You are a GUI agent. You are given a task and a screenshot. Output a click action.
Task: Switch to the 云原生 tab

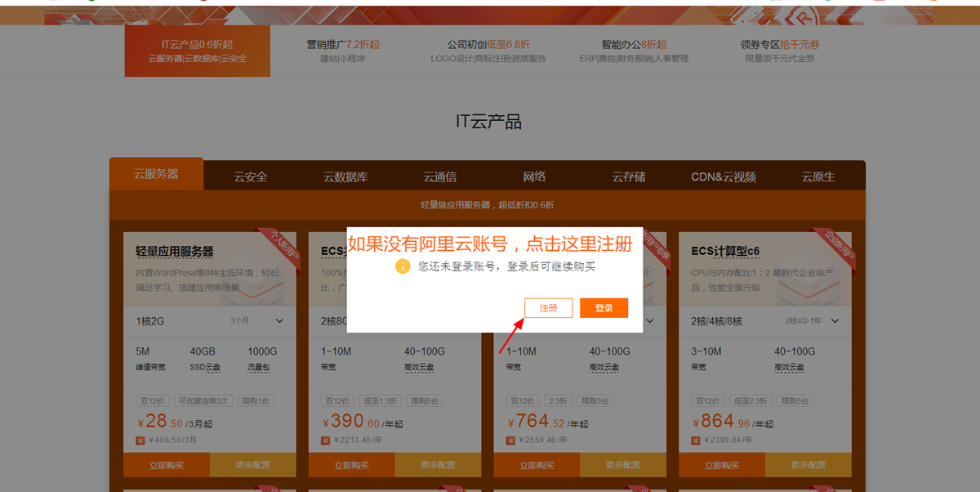[817, 177]
